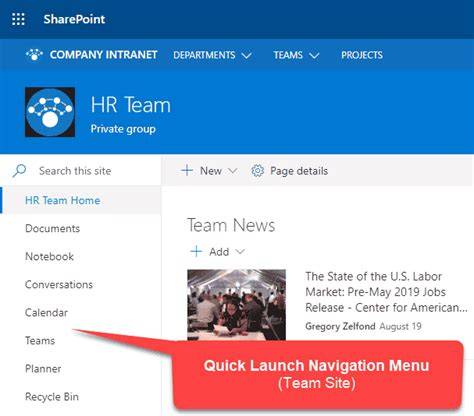Click the Team News heading

point(231,225)
